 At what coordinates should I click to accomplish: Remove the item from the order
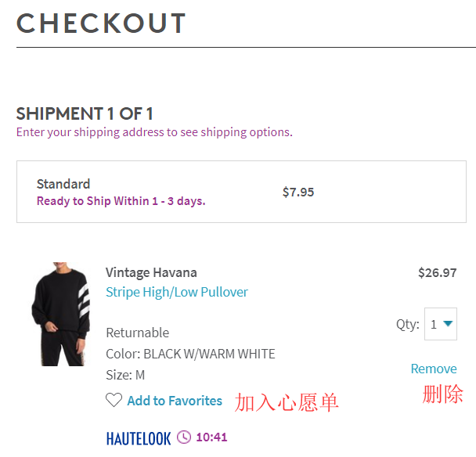(x=434, y=369)
